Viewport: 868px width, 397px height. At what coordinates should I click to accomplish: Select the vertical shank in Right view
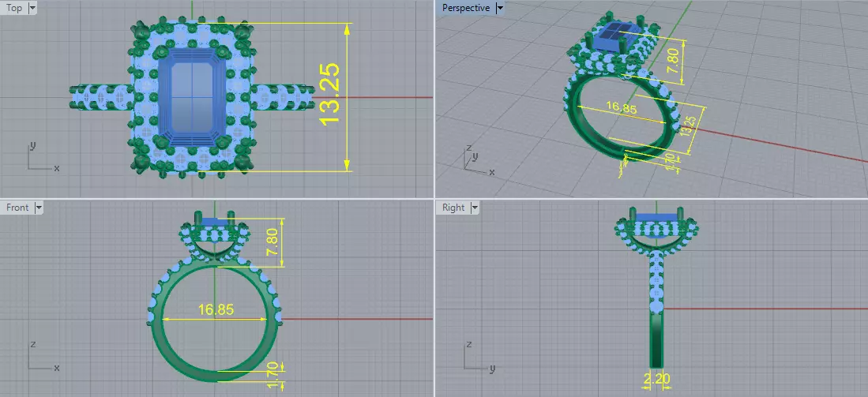click(656, 309)
